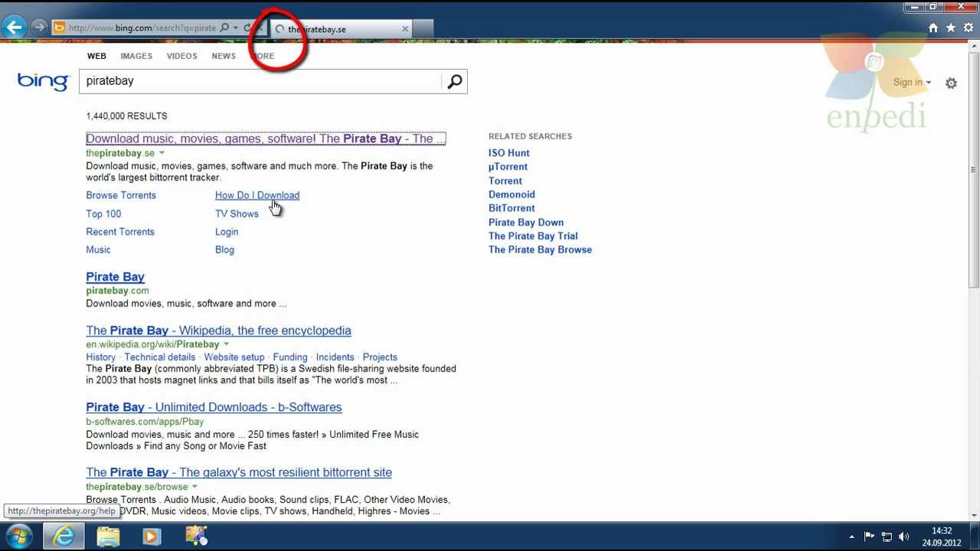This screenshot has height=551, width=980.
Task: Open the Action Center flag tray icon
Action: point(869,536)
